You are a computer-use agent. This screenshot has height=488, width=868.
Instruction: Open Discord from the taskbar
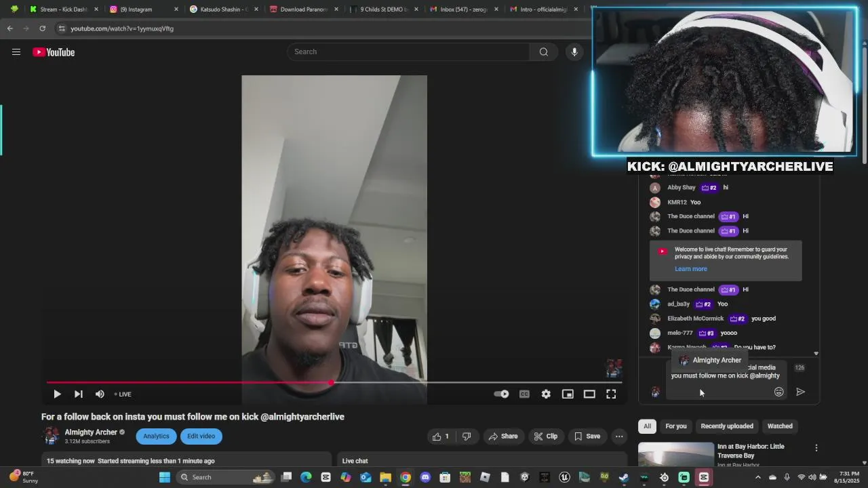[x=425, y=477]
